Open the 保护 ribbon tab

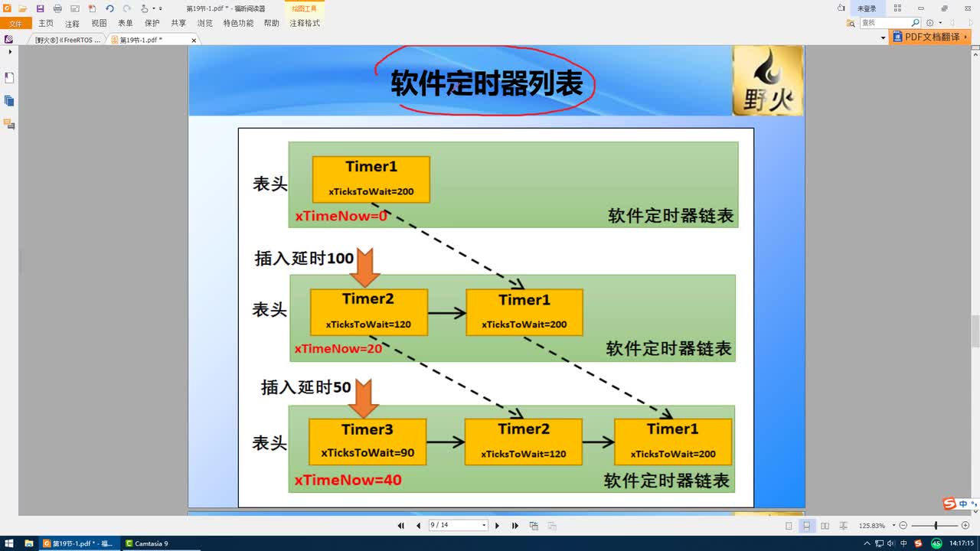(x=152, y=24)
